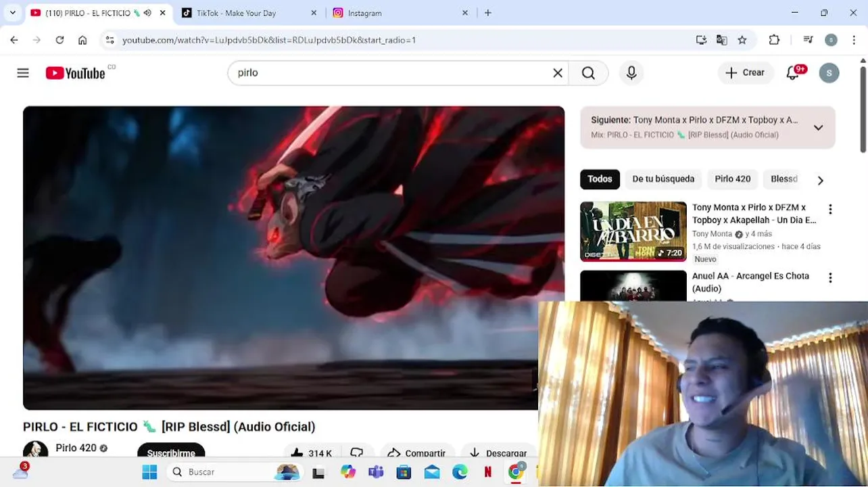Click the address bar URL
The height and width of the screenshot is (487, 868).
click(x=269, y=40)
